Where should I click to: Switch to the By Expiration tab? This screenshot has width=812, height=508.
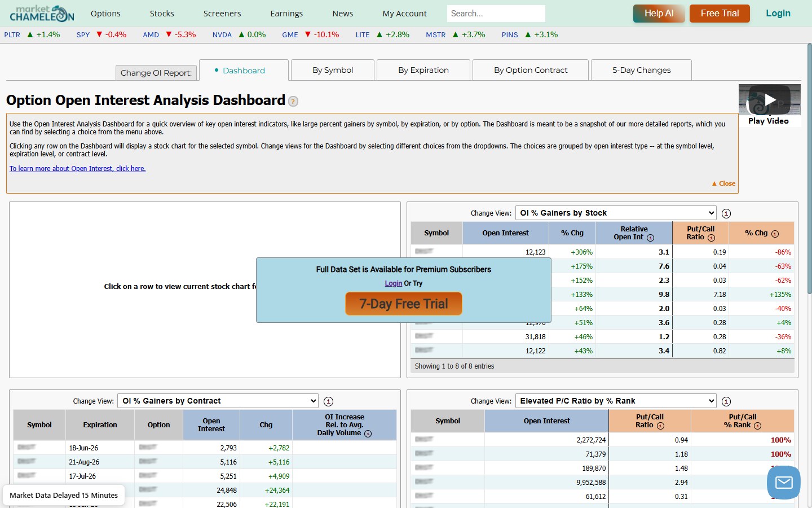[423, 70]
